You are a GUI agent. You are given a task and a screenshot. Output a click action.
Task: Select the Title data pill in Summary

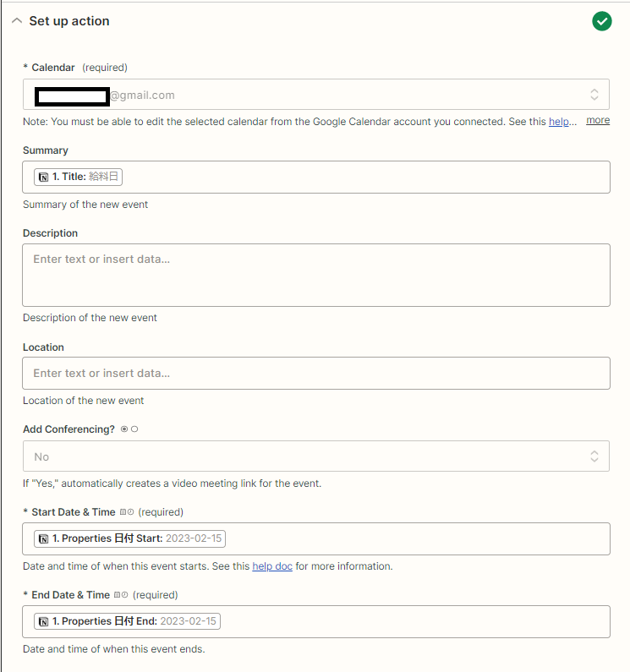(x=78, y=177)
